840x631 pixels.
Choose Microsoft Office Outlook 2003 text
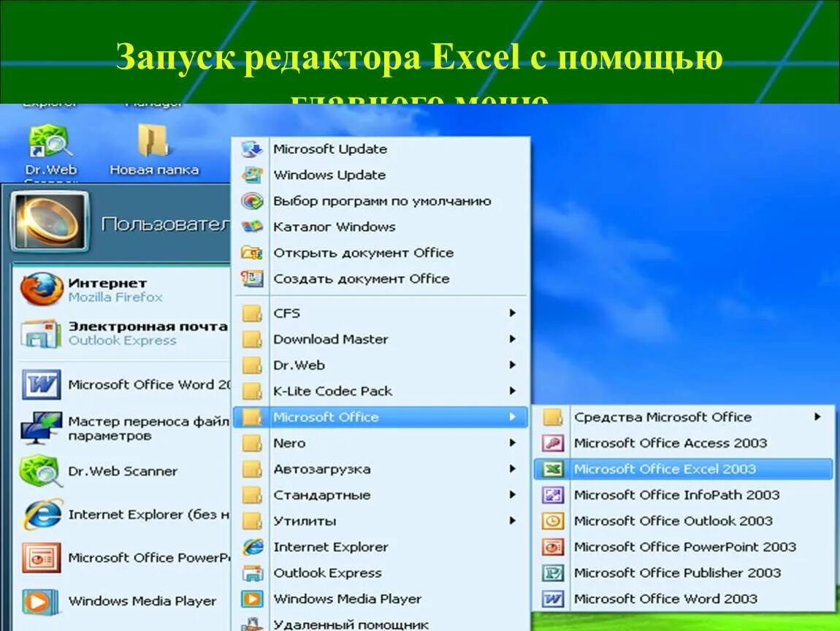click(x=673, y=521)
